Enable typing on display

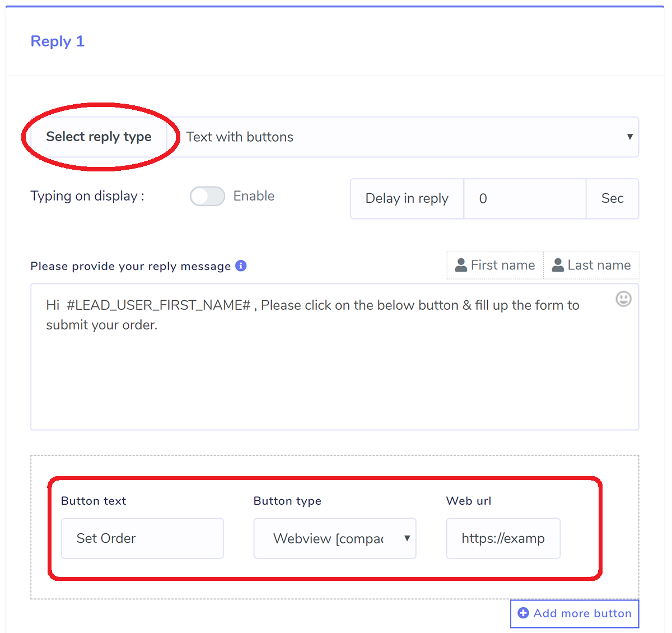pyautogui.click(x=207, y=196)
